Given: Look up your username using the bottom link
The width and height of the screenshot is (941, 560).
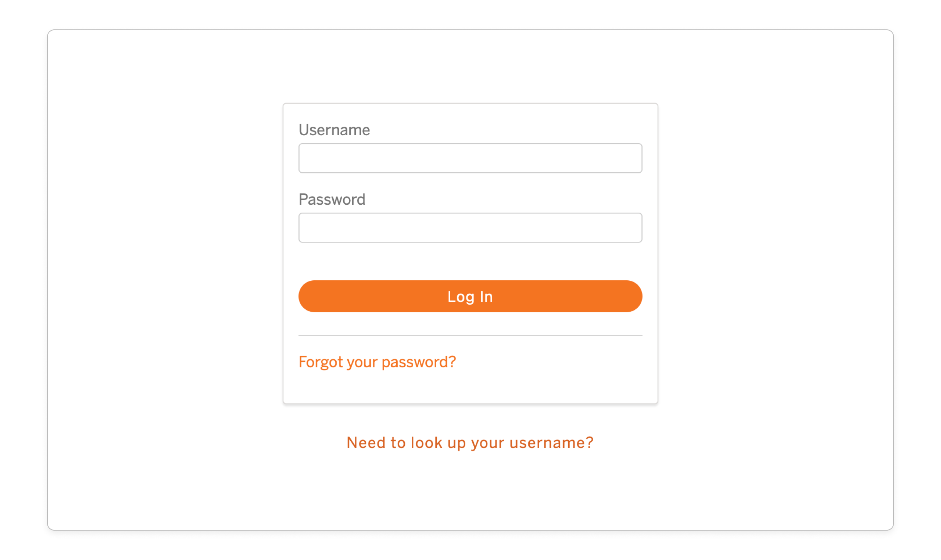Looking at the screenshot, I should (470, 443).
